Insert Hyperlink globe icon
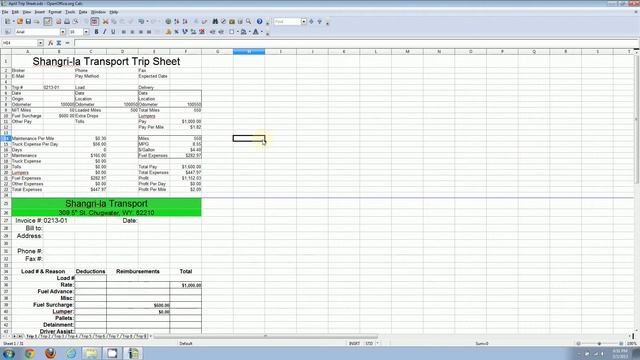 (168, 21)
